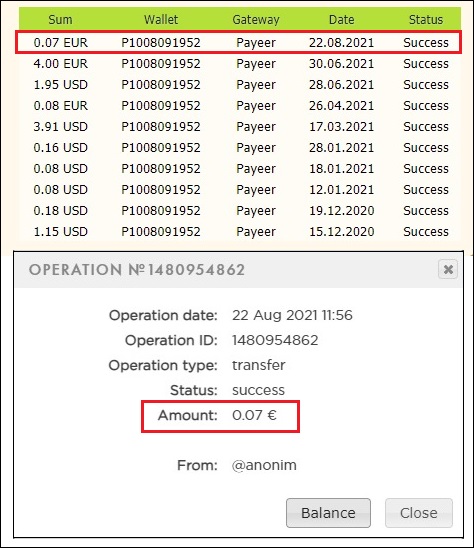Click the 0.18 USD sum cell
The width and height of the screenshot is (474, 548).
coord(60,210)
